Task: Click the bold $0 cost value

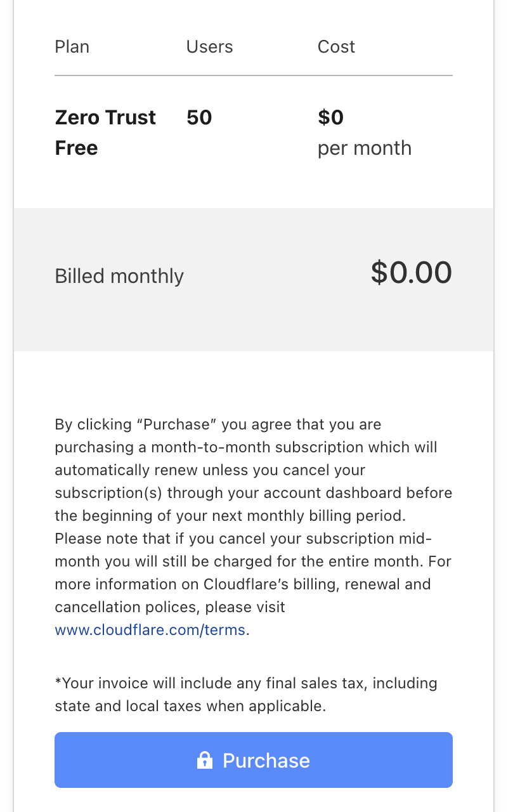Action: point(330,117)
